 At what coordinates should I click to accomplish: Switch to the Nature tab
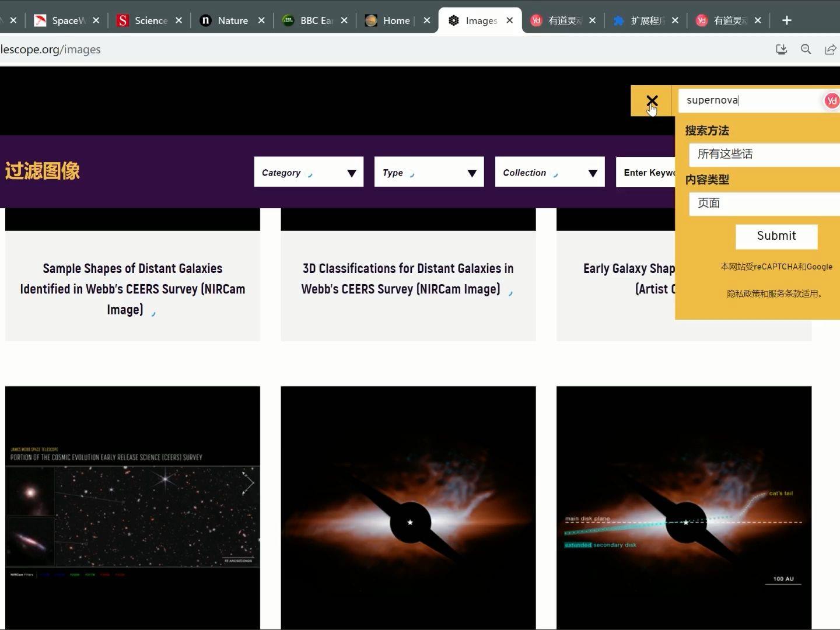click(x=232, y=20)
